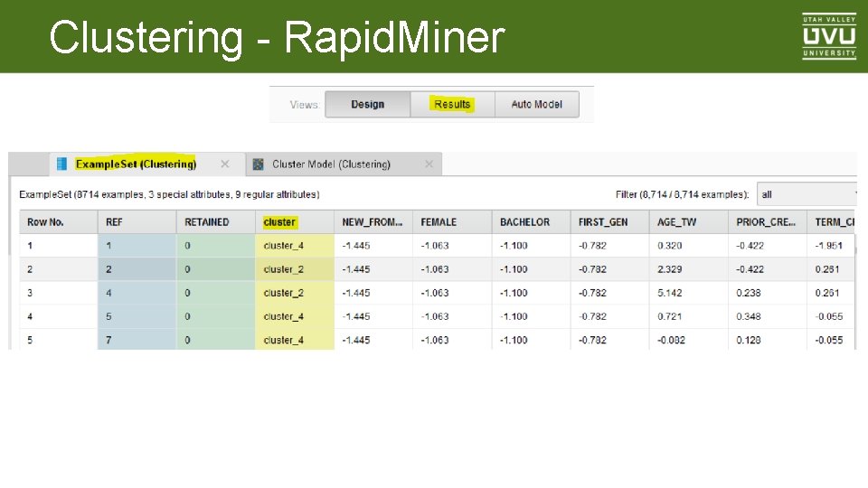The width and height of the screenshot is (868, 488).
Task: Switch to the Design view
Action: pos(368,104)
